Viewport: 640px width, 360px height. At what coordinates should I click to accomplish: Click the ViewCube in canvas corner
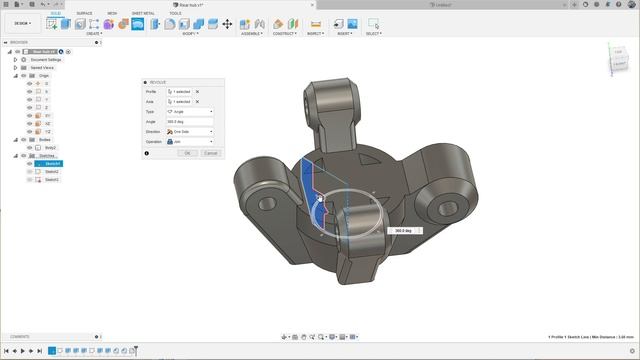tap(619, 60)
